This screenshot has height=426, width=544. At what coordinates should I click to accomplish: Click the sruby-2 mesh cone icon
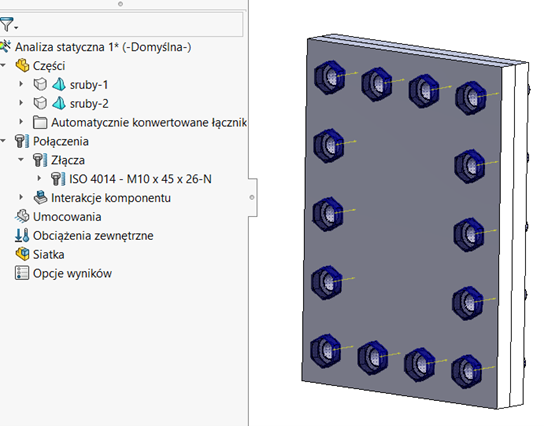59,103
